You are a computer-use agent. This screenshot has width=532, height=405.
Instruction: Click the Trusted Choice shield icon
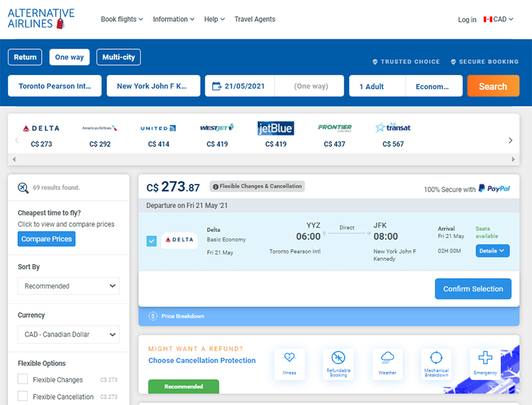click(x=375, y=62)
